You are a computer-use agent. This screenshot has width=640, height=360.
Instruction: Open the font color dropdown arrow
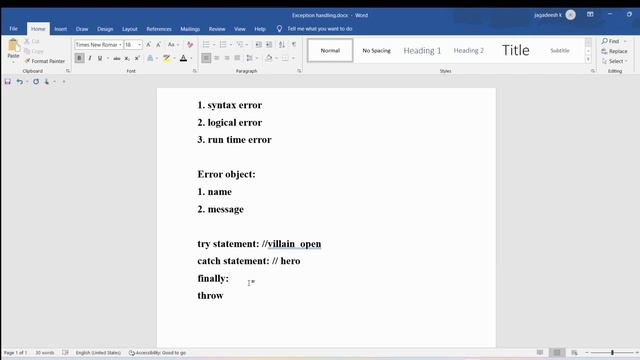[x=191, y=58]
